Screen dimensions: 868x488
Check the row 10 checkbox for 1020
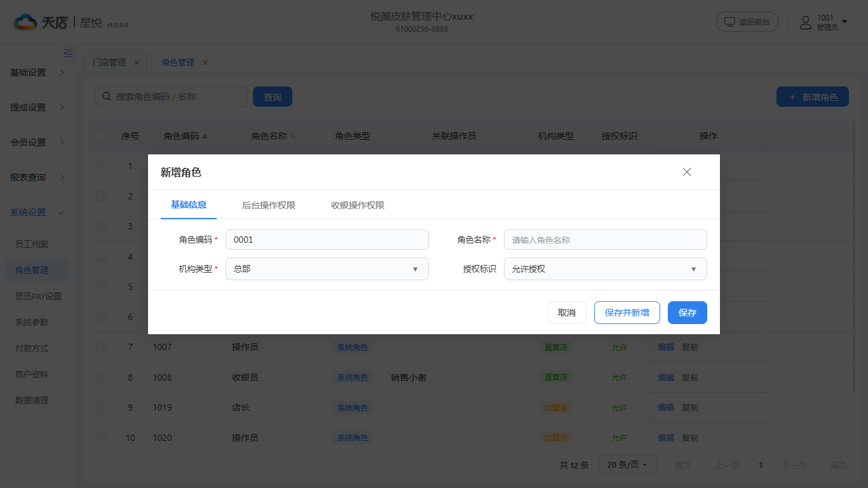click(x=101, y=438)
